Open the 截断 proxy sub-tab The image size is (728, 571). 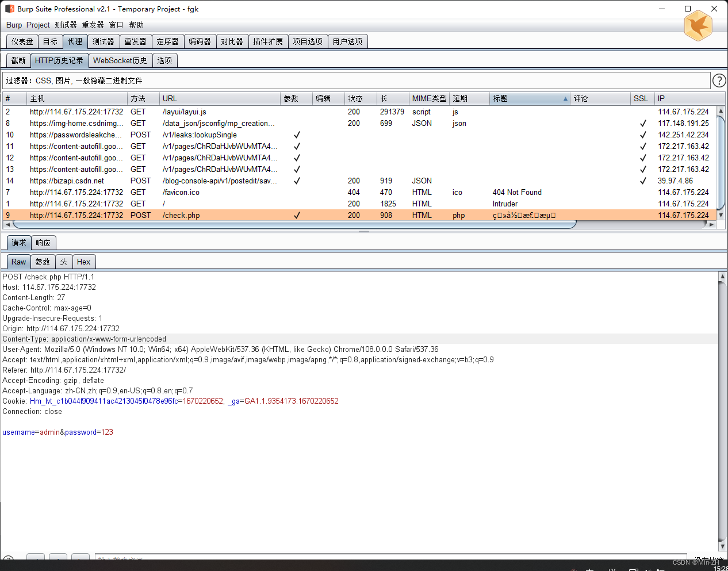tap(18, 60)
